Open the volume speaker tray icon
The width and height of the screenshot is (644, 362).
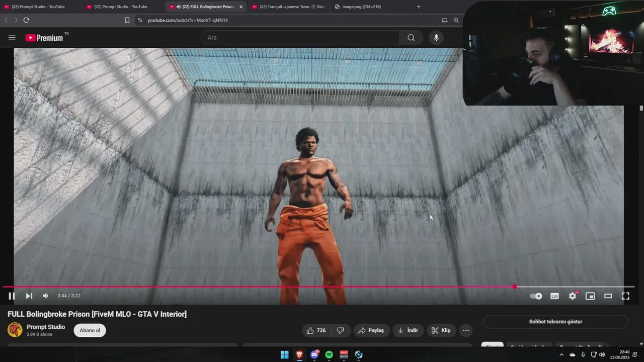602,354
